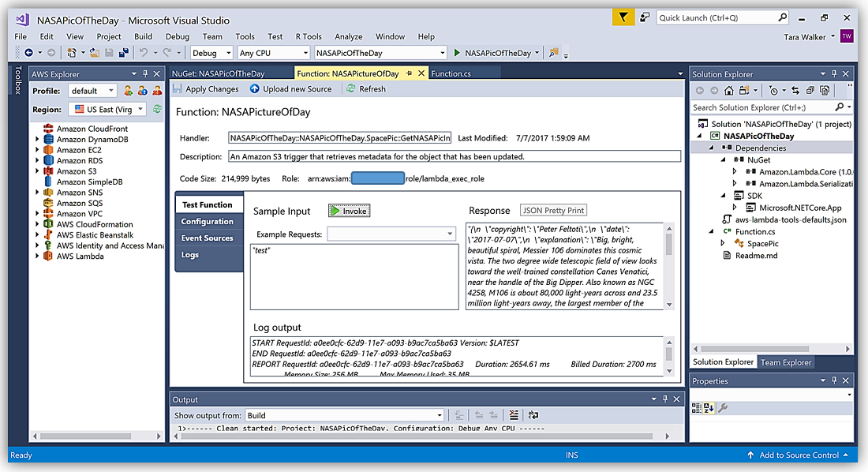Click the Upload new Source icon
868x472 pixels.
click(x=255, y=89)
